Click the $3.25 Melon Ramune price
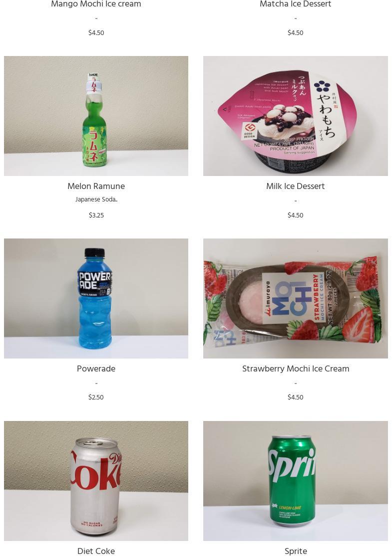This screenshot has width=392, height=560. pos(96,215)
